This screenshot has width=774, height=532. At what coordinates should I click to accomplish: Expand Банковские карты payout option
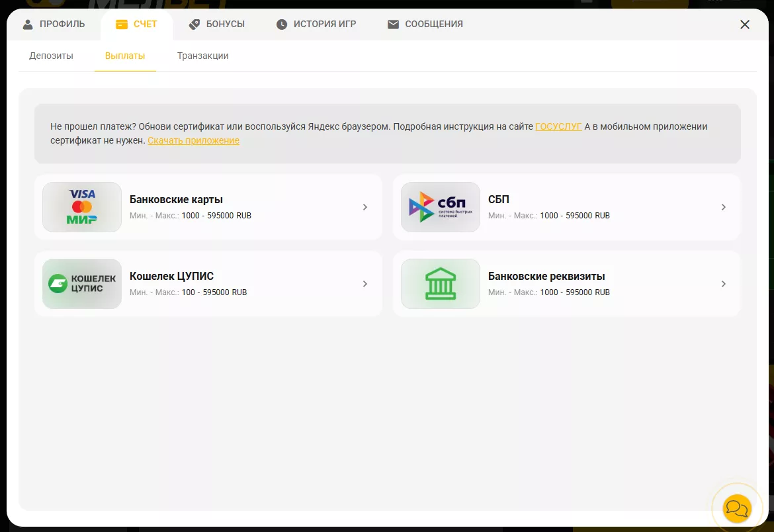[365, 206]
